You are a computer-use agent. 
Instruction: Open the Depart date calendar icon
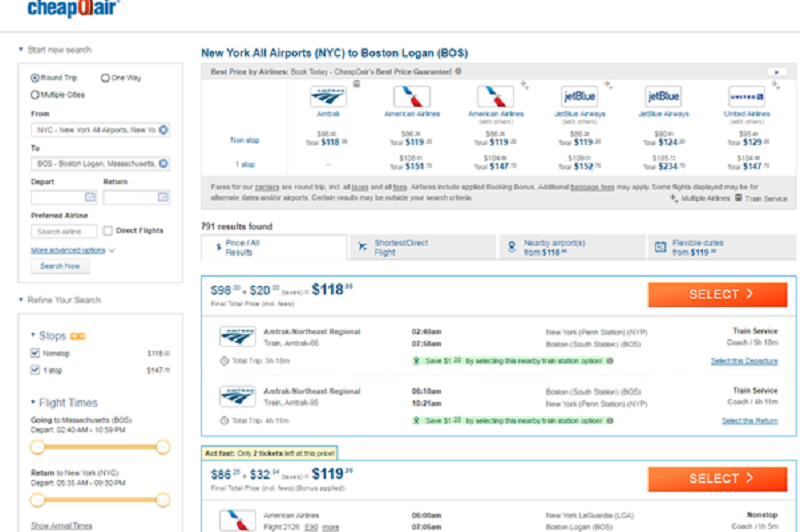(90, 198)
